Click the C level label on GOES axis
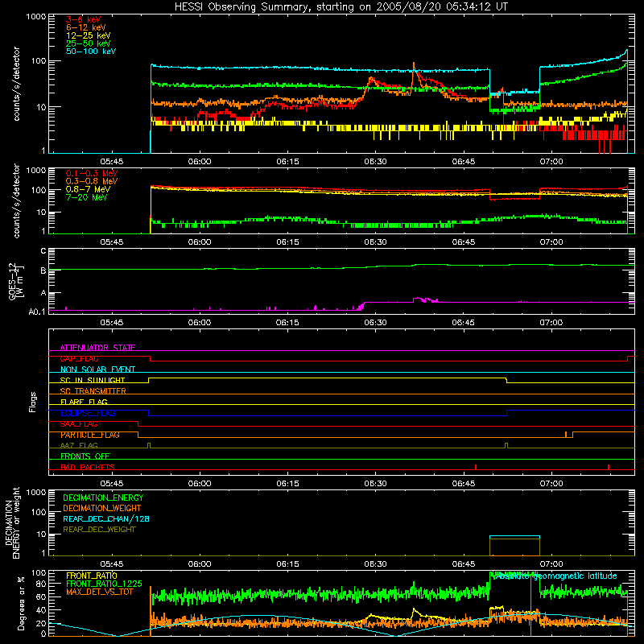 tap(43, 251)
